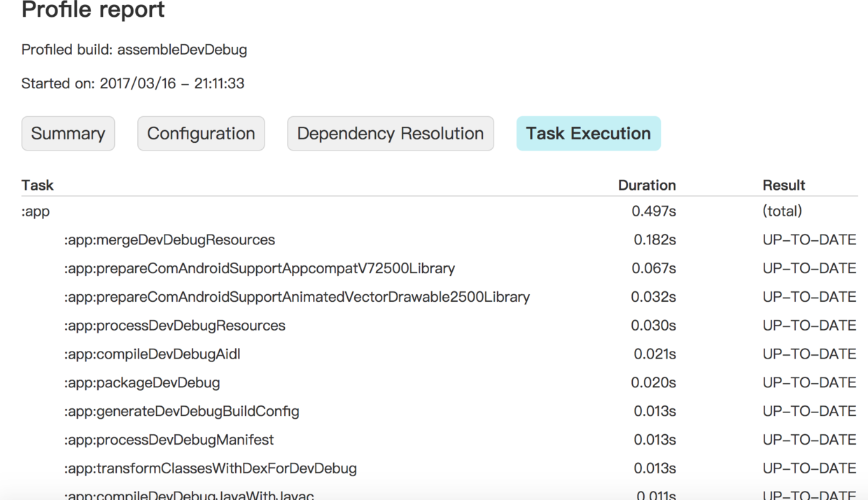Click the prepareComAndroidSupportAnimatedVectorDrawable2500Library task
This screenshot has height=500, width=868.
click(297, 298)
